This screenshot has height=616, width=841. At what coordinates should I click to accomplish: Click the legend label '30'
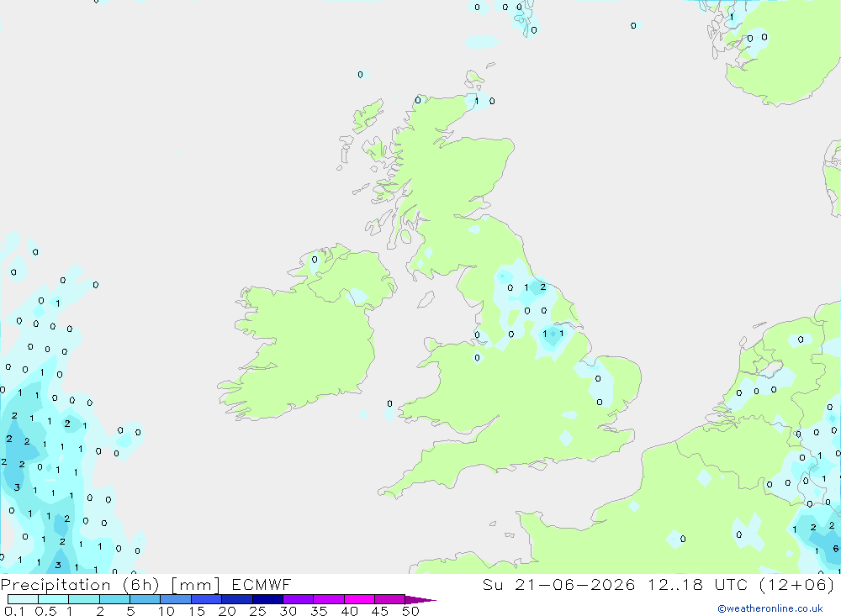[x=288, y=611]
